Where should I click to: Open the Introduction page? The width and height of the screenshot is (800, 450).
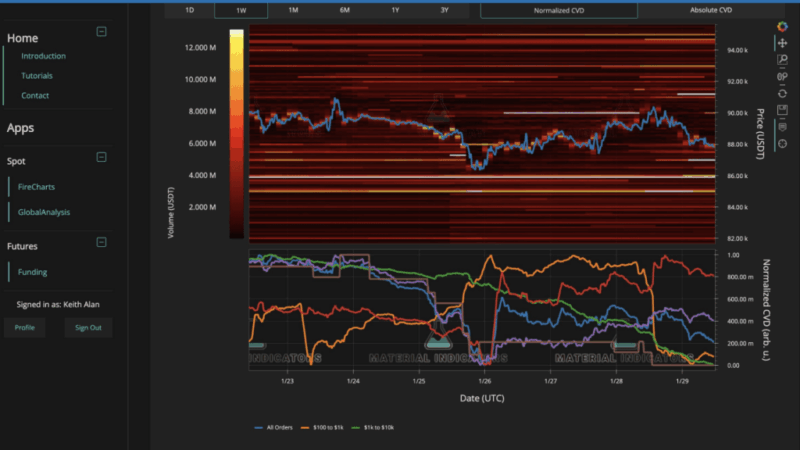point(43,56)
